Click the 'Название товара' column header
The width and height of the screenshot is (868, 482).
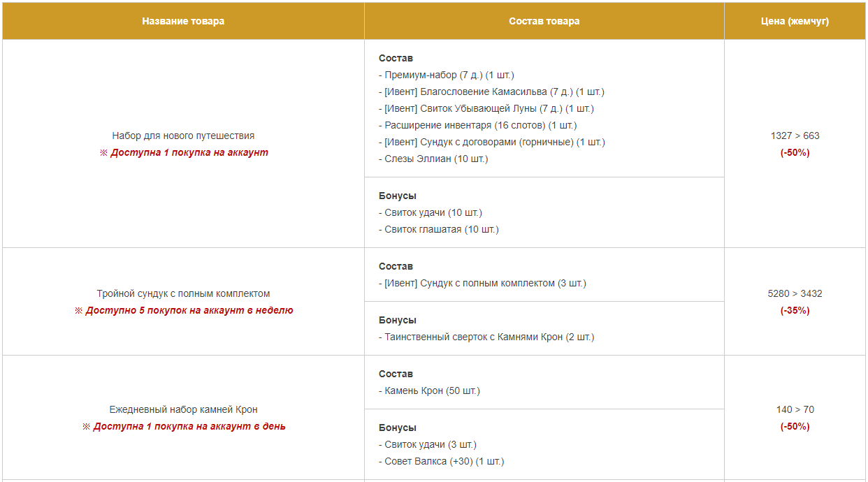[183, 21]
